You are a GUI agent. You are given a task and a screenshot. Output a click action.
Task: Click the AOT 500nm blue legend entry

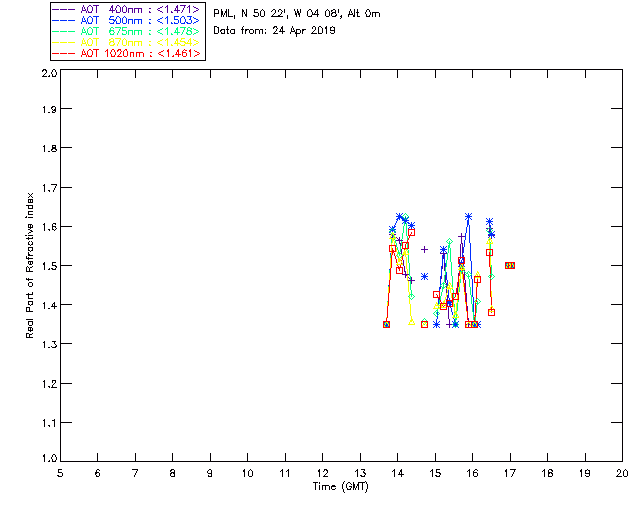tap(127, 20)
